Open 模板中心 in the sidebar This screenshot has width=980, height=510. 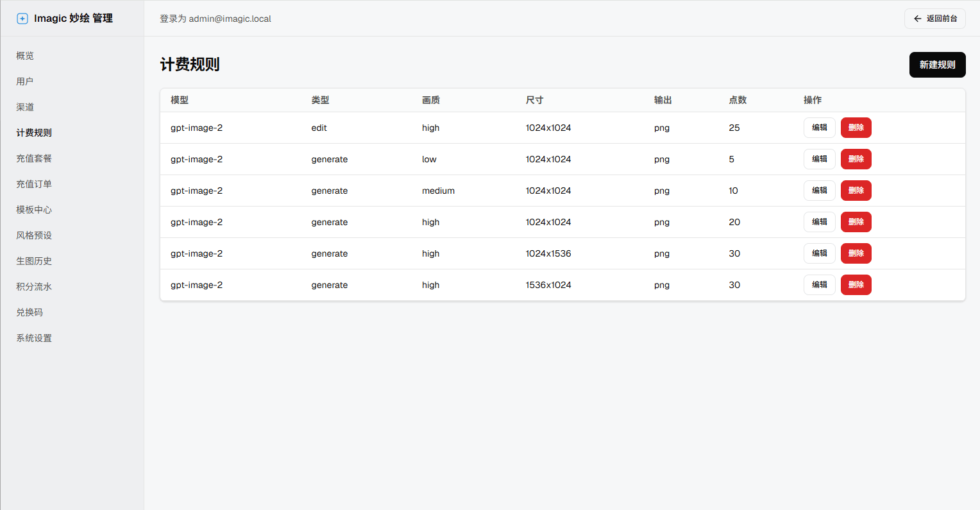(34, 210)
